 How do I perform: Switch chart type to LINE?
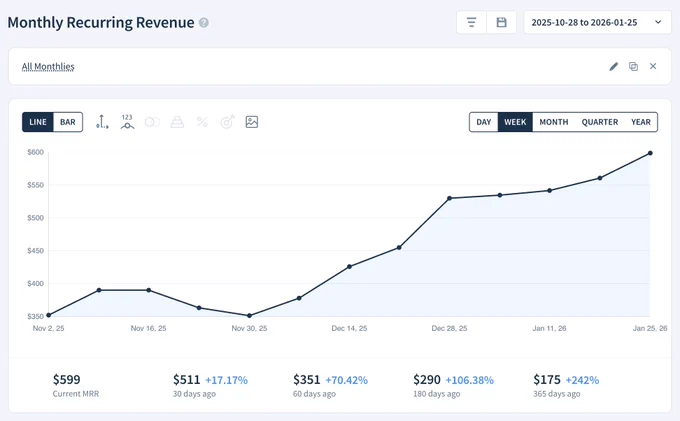[x=38, y=122]
